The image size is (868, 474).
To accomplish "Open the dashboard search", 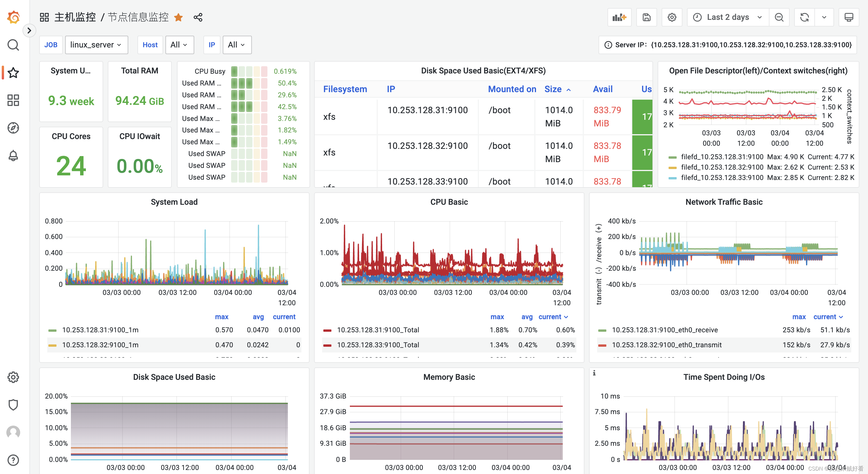I will click(x=13, y=44).
